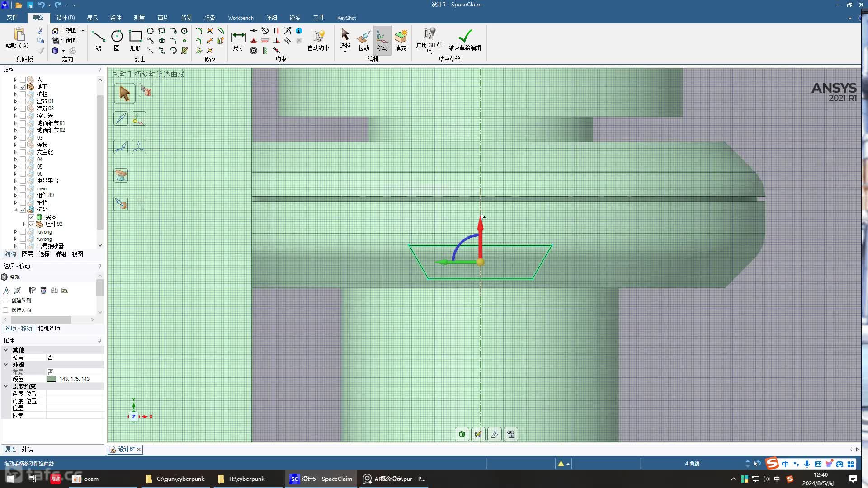Click 结束草绘编辑 green check button

[x=465, y=40]
